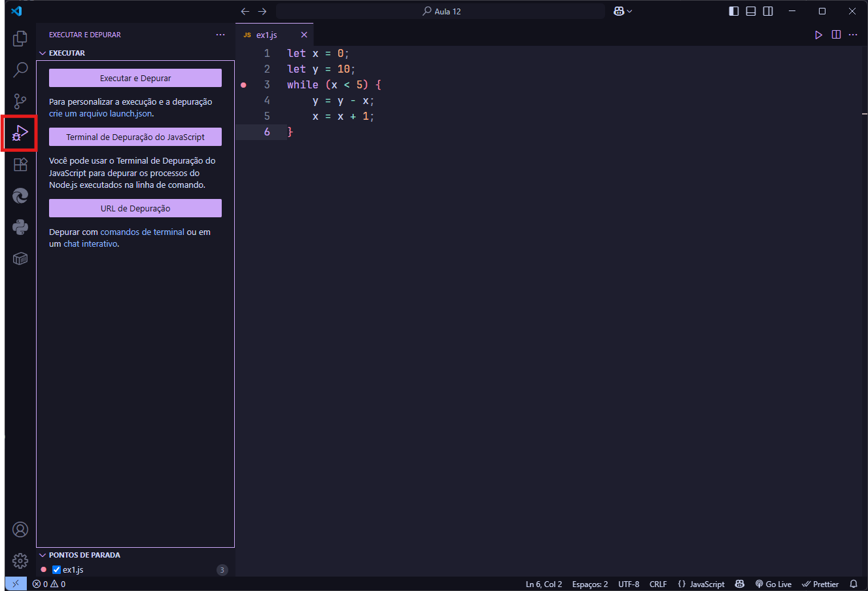Screen dimensions: 868x591
Task: Click the Executar e Depurar button
Action: coord(135,78)
